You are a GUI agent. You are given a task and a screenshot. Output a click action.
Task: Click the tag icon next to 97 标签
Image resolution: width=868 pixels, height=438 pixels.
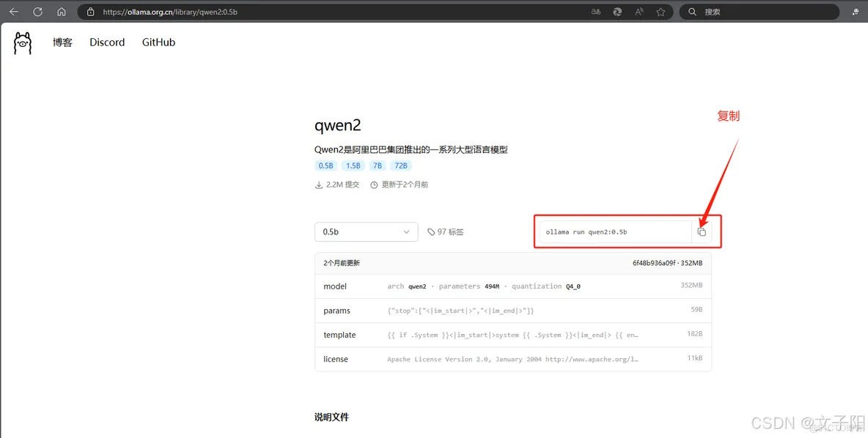click(x=433, y=231)
